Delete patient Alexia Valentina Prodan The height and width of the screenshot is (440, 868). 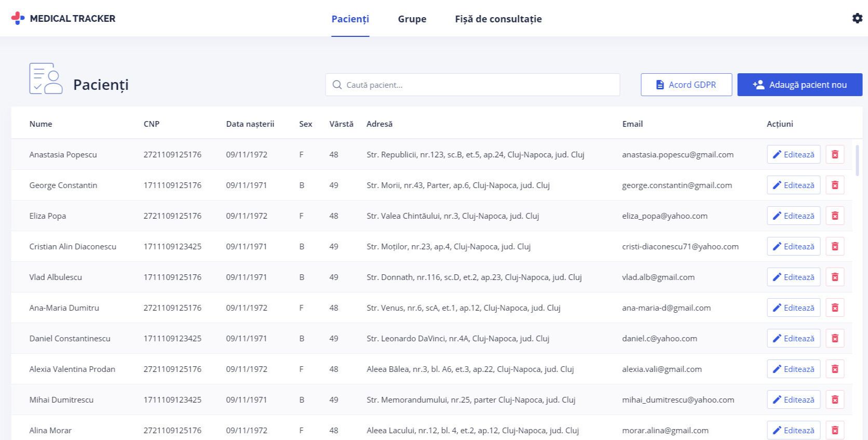[x=835, y=369]
